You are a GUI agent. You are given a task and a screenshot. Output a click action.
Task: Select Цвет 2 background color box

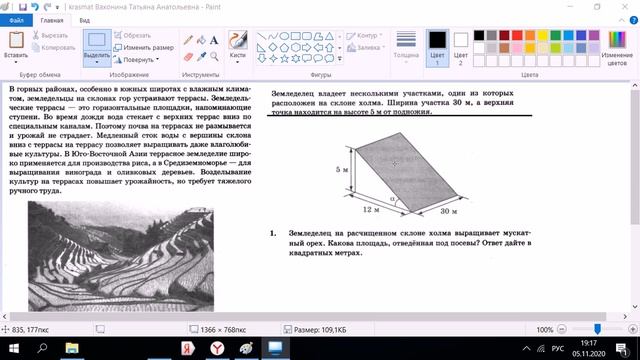[461, 47]
